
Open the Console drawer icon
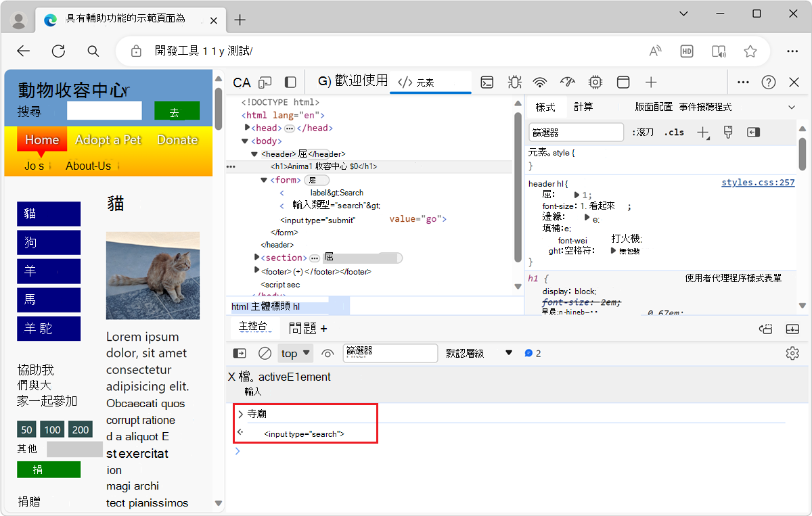[x=487, y=82]
